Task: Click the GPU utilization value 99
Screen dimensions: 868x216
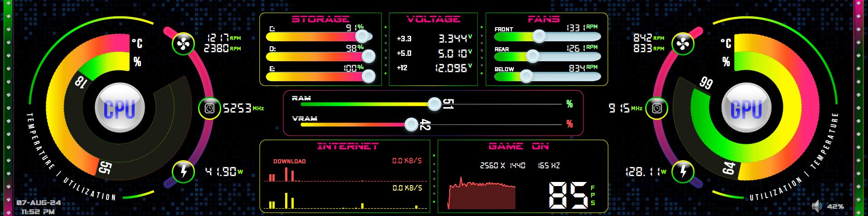Action: coord(706,83)
